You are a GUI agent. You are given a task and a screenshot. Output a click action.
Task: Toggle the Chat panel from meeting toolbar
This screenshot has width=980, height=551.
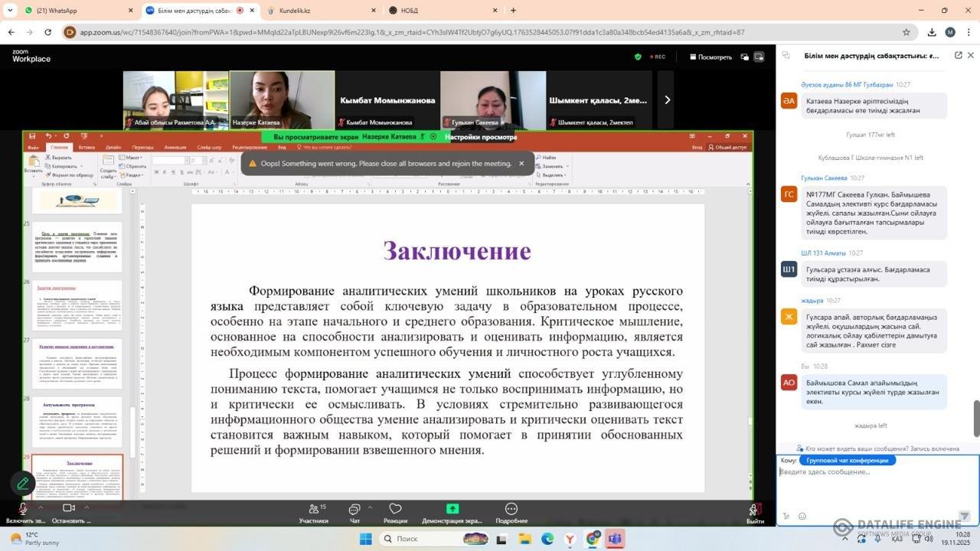pos(354,510)
